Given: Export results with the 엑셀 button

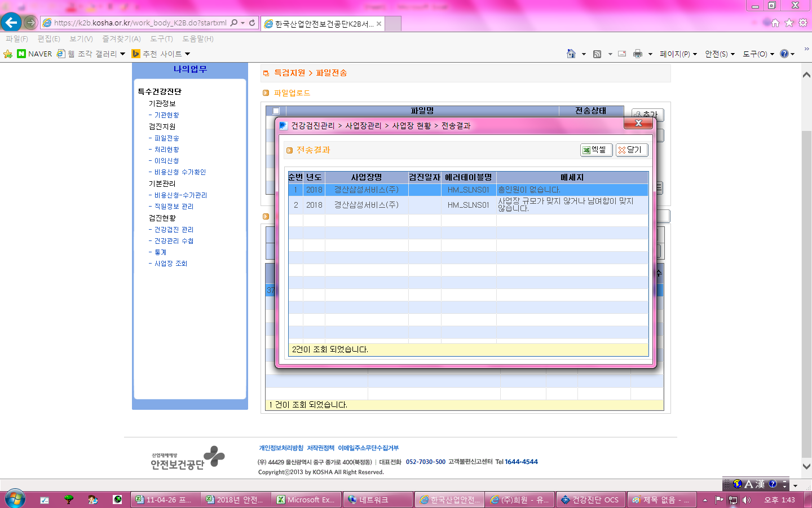Looking at the screenshot, I should tap(596, 150).
